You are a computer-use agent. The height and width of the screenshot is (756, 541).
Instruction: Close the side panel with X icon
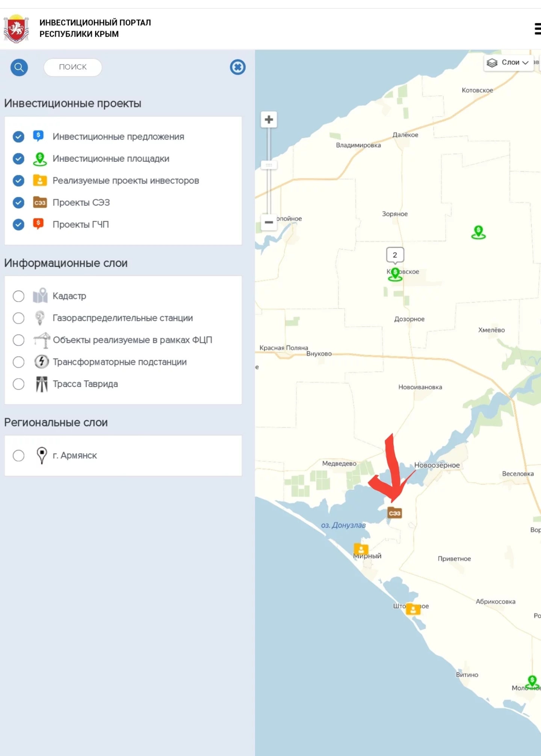tap(237, 67)
